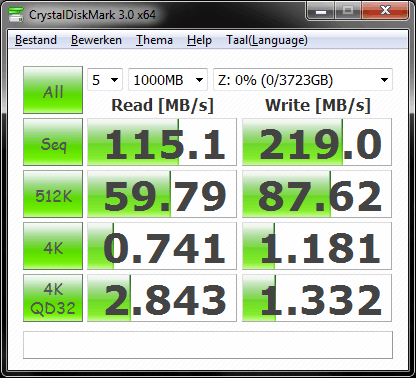
Task: Open the Thema menu
Action: click(154, 40)
